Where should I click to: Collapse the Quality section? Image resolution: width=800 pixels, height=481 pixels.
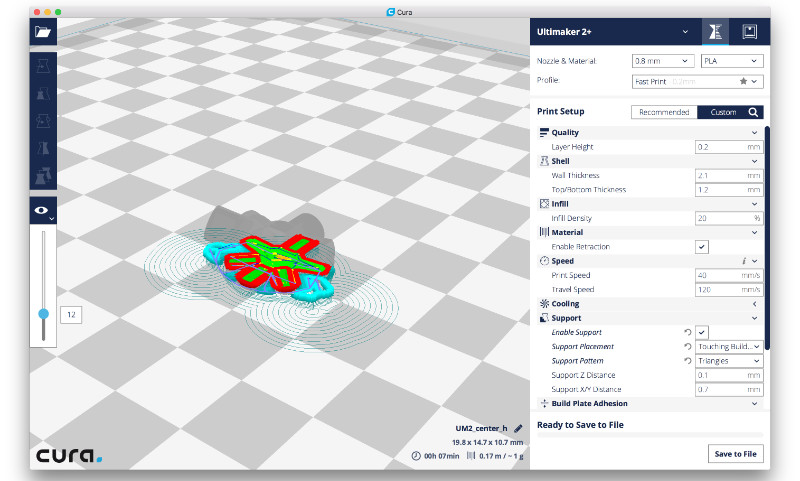point(754,133)
